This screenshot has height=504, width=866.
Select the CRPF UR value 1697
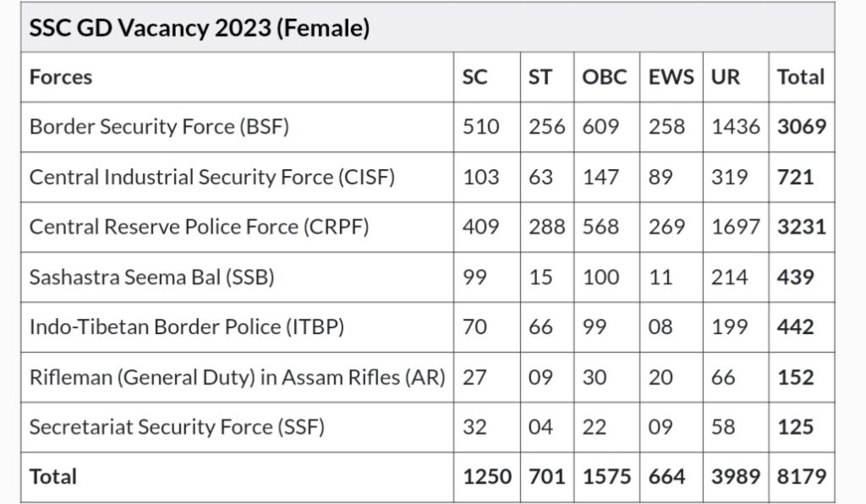[x=736, y=227]
